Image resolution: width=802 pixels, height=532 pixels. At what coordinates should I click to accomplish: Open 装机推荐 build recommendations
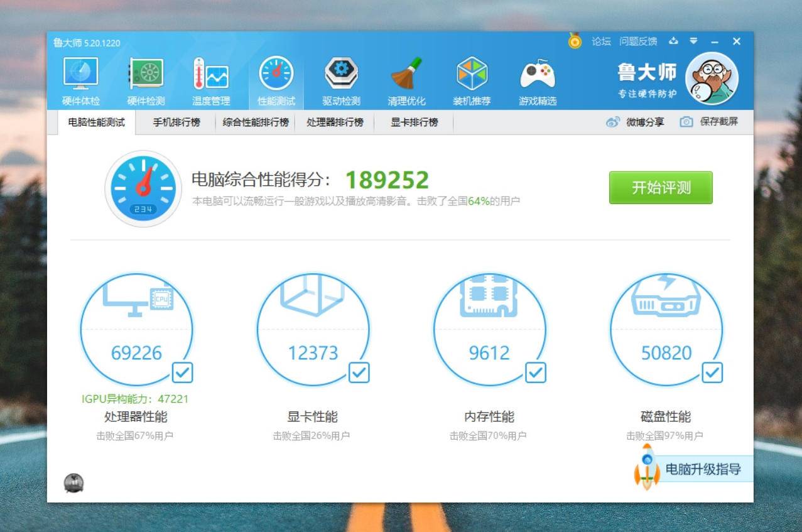(x=473, y=75)
